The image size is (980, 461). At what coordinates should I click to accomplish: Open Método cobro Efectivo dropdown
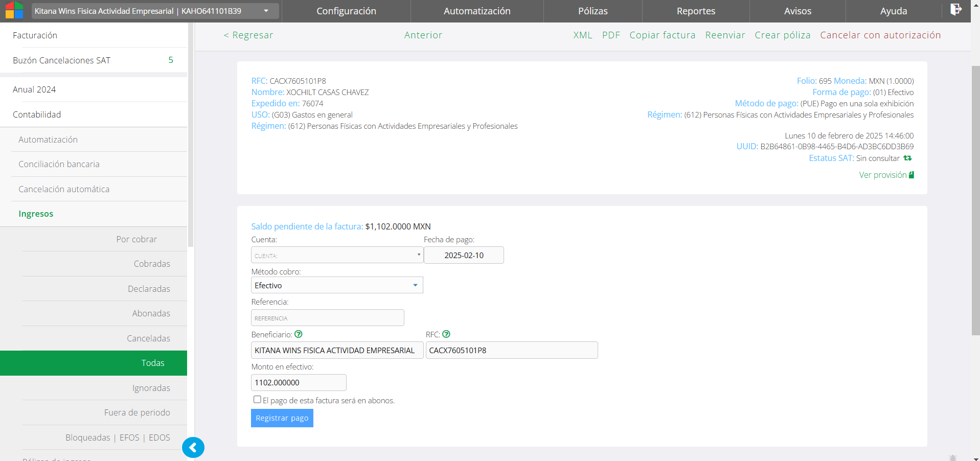(x=337, y=285)
